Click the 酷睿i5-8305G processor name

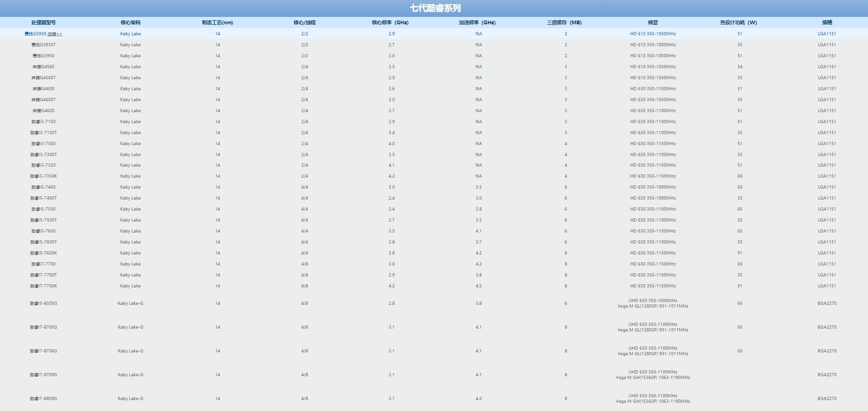pos(43,303)
